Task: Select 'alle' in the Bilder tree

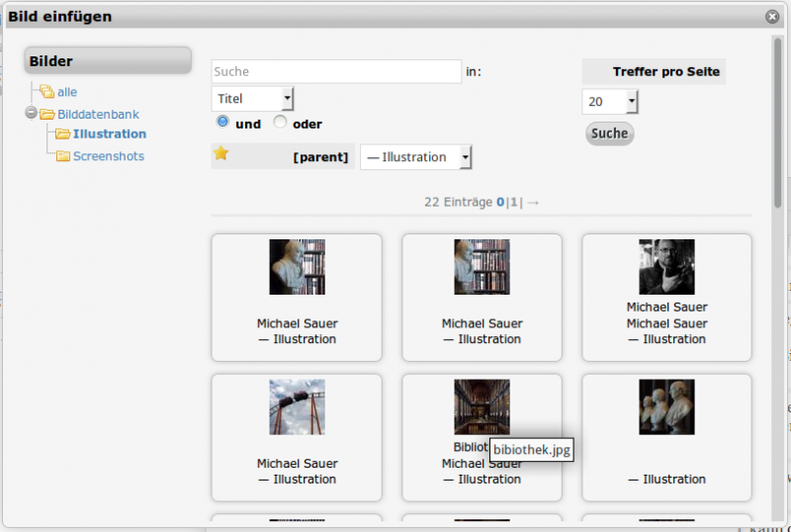Action: tap(66, 92)
